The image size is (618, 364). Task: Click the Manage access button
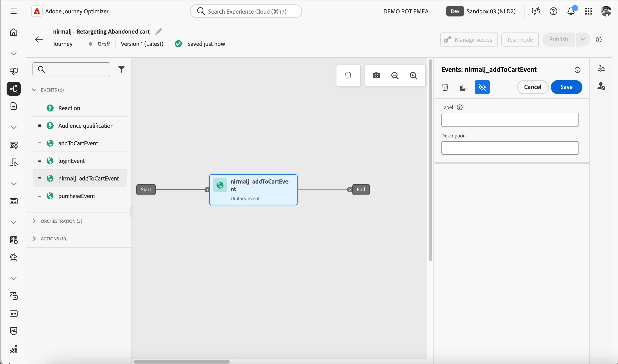(x=469, y=40)
